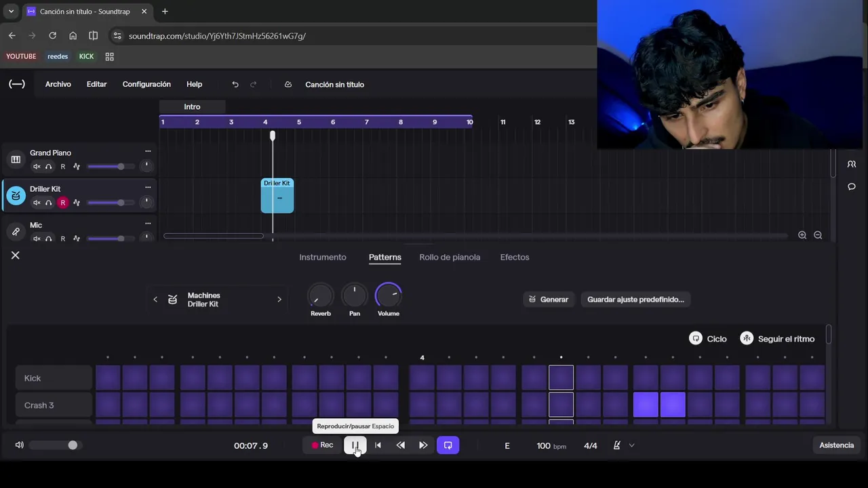The height and width of the screenshot is (488, 868).
Task: Open Driller Kit track options menu
Action: tap(148, 187)
